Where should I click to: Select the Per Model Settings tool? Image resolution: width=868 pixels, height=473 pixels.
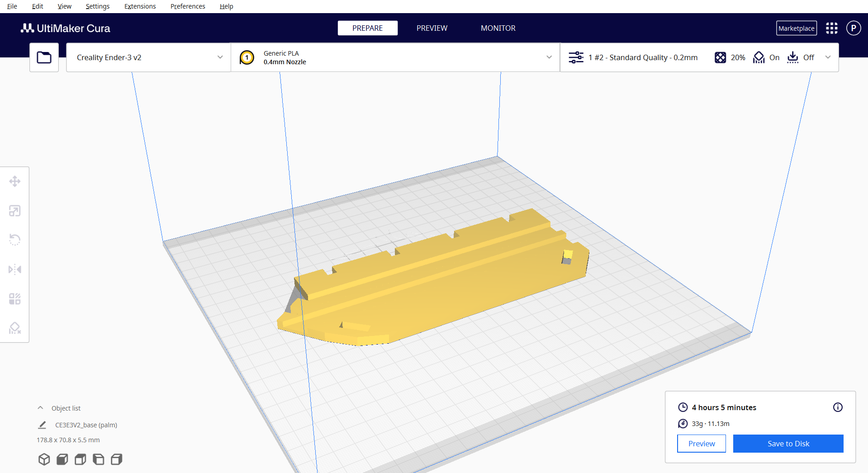15,299
